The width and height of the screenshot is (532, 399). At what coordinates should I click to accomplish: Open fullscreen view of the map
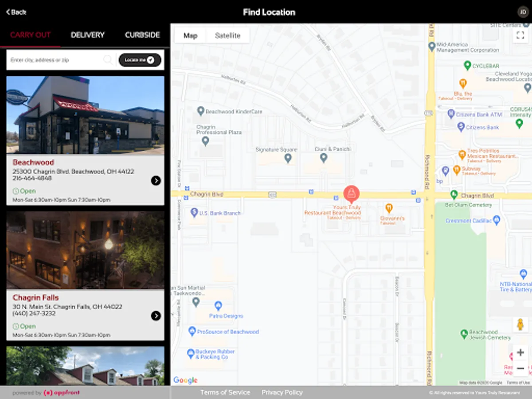click(x=520, y=35)
